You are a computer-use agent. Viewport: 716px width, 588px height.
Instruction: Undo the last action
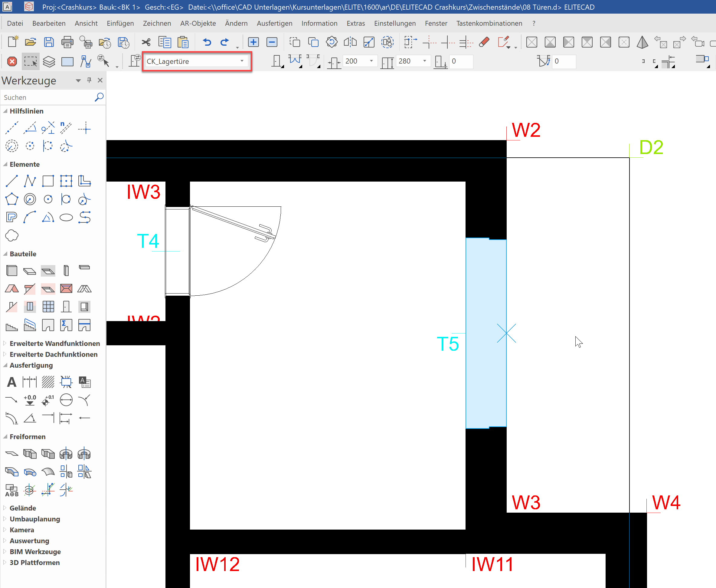coord(207,42)
